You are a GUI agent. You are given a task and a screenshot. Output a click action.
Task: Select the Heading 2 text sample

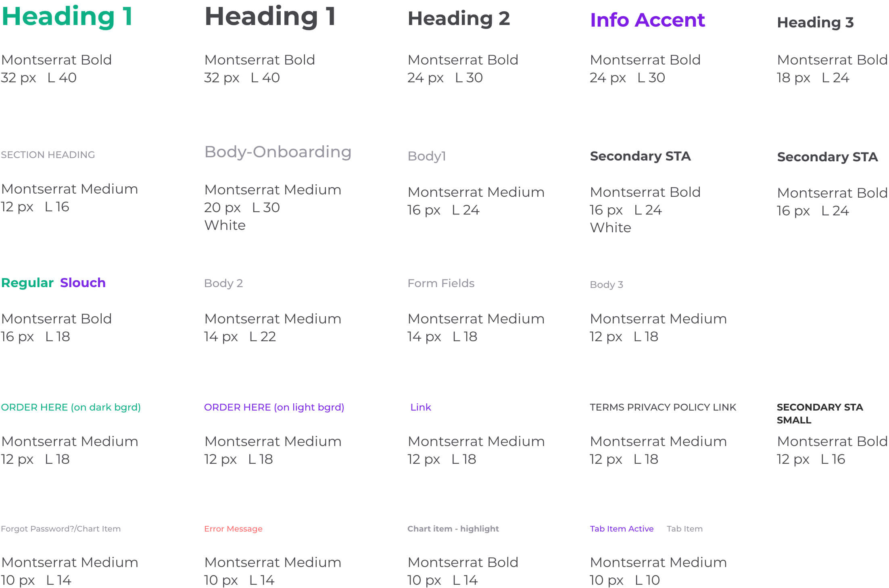pos(459,19)
